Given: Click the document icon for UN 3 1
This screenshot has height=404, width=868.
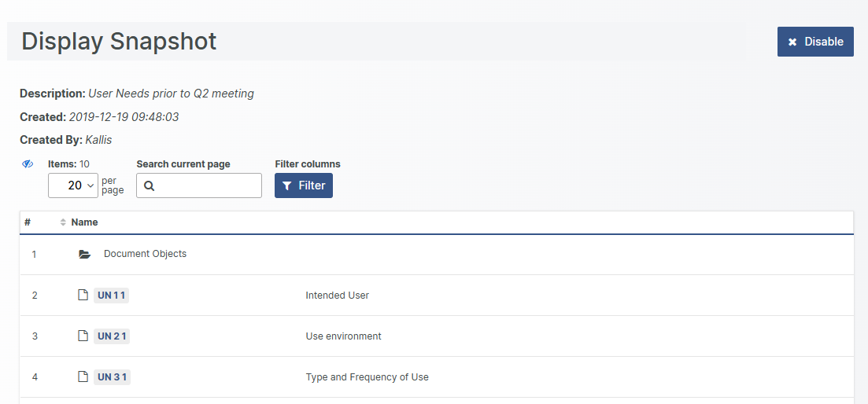Looking at the screenshot, I should pos(83,377).
